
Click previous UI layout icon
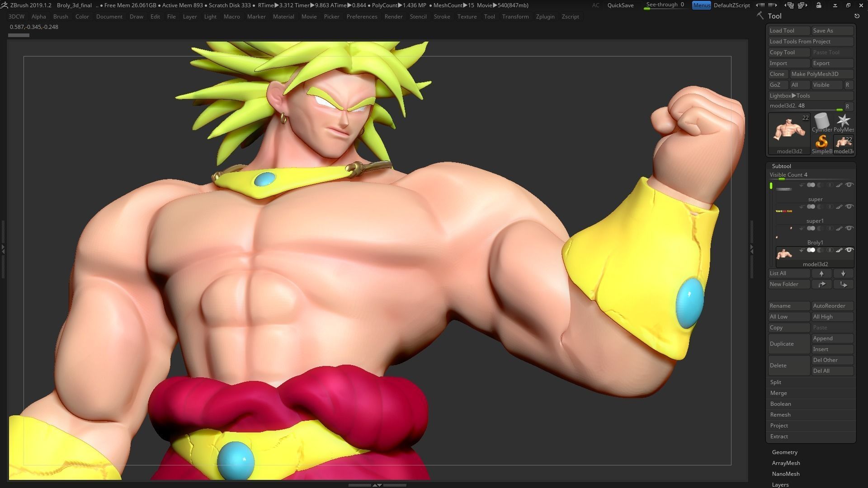tap(789, 5)
